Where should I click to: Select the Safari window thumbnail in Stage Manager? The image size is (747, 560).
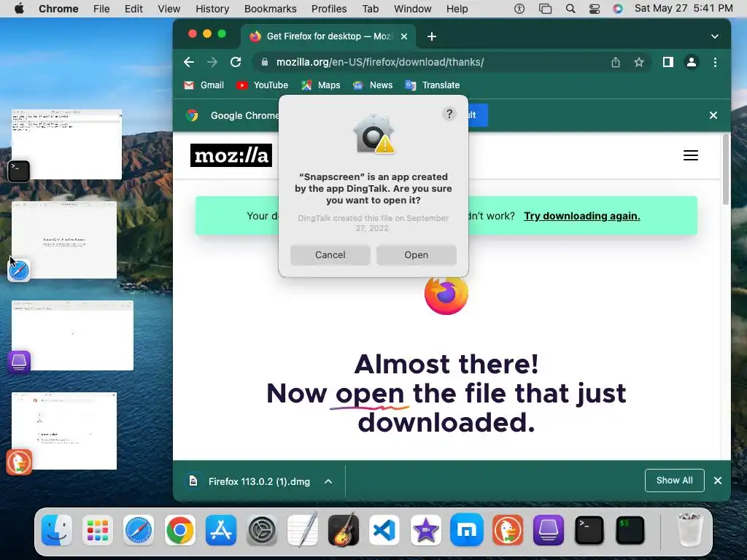pyautogui.click(x=64, y=240)
